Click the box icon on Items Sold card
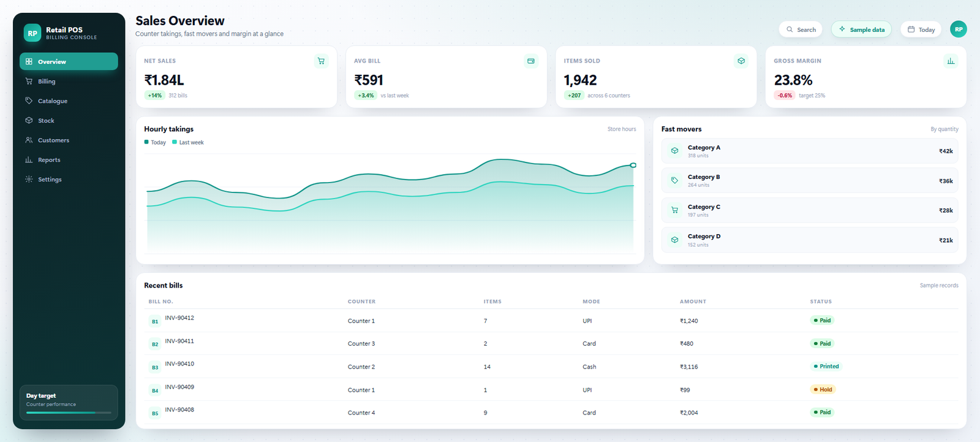 pos(741,61)
